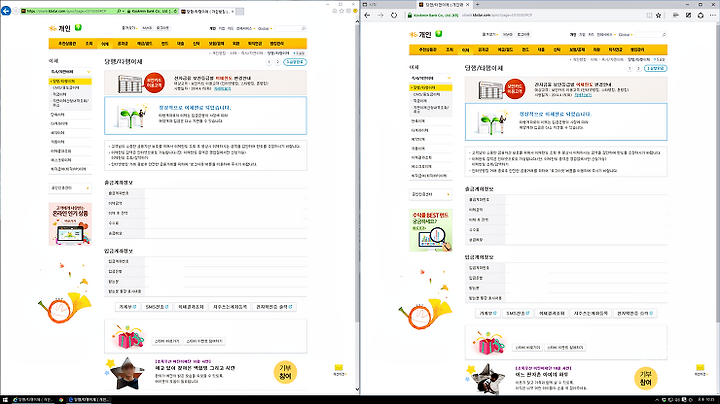Open the Windows Start button
The image size is (720, 404).
pos(6,400)
